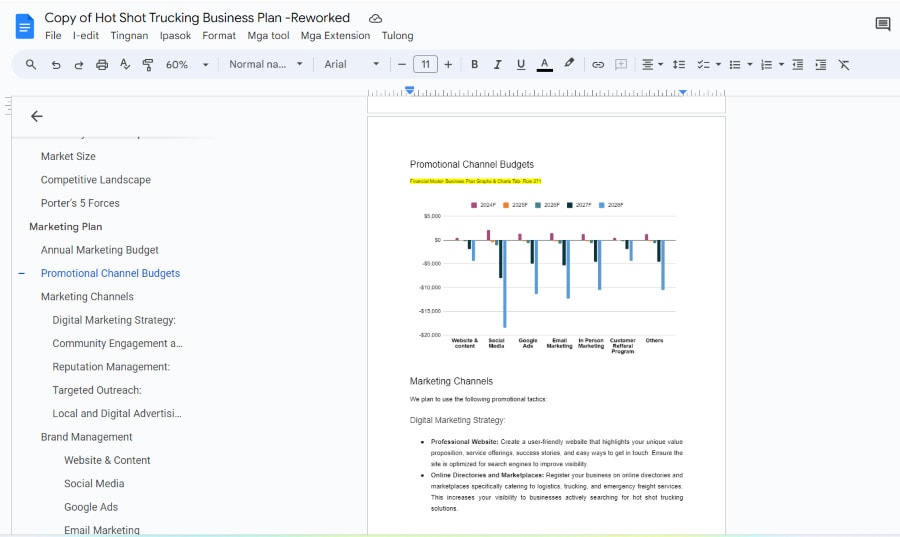Open the Tulong menu
Image resolution: width=900 pixels, height=537 pixels.
coord(397,36)
